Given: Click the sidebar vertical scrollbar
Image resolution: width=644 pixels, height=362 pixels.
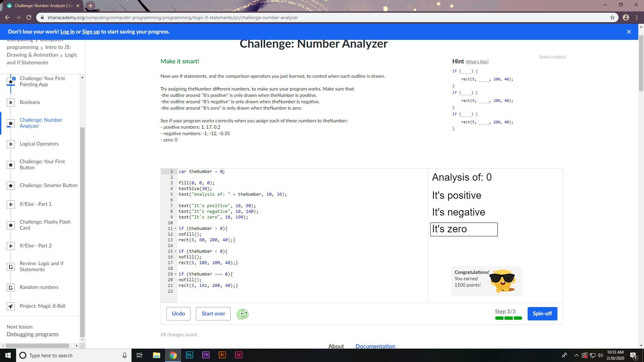Looking at the screenshot, I should [x=82, y=231].
